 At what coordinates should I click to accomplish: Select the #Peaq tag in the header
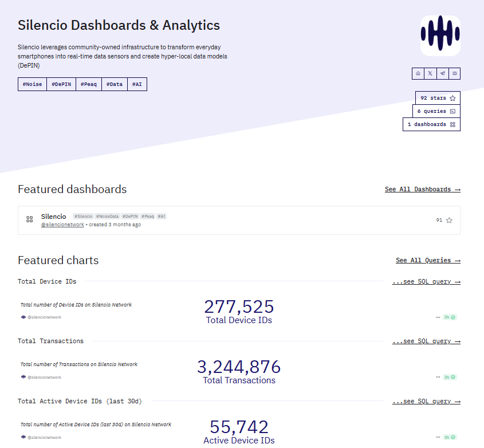[x=89, y=84]
